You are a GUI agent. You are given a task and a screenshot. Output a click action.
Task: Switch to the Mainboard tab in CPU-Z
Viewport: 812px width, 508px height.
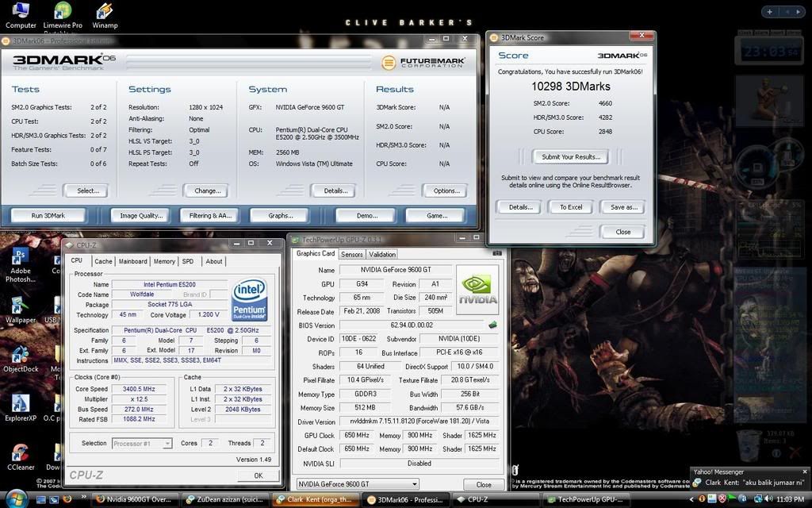tap(132, 261)
